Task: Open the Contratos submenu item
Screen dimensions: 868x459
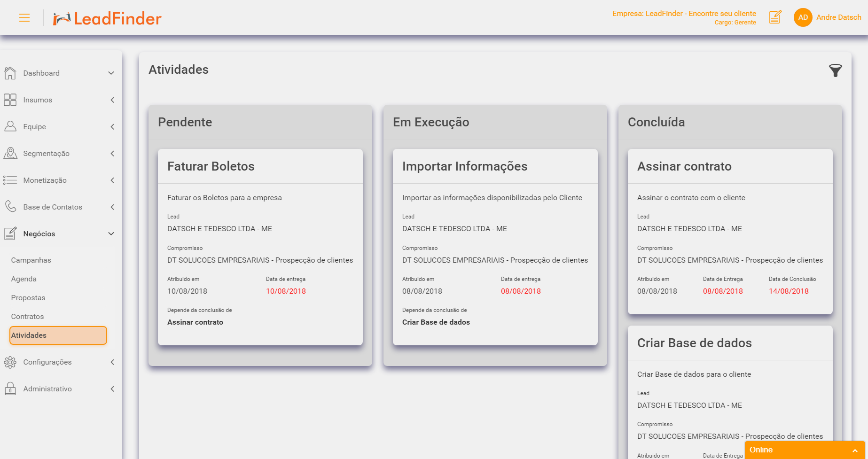Action: coord(27,316)
